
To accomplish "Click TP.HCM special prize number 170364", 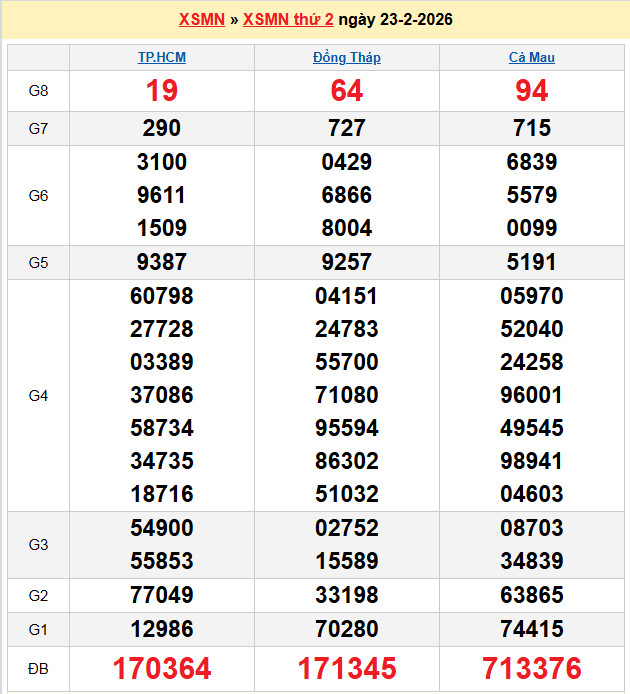I will pyautogui.click(x=162, y=668).
